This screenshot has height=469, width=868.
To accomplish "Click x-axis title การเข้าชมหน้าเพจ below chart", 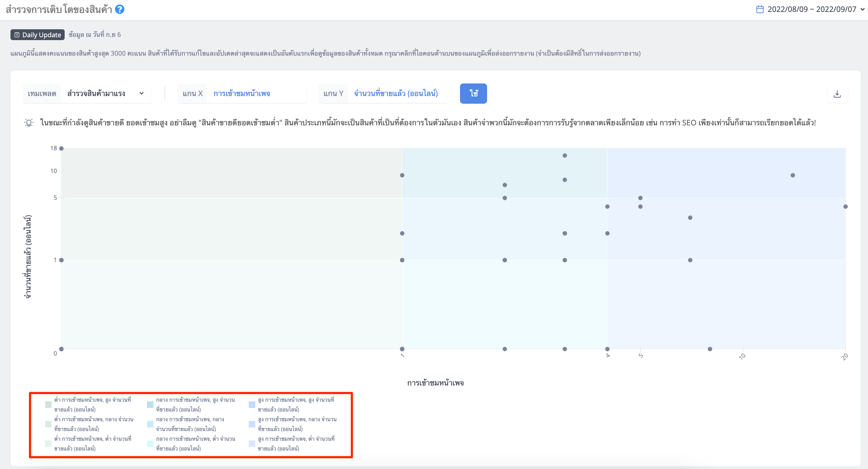I will pos(435,383).
